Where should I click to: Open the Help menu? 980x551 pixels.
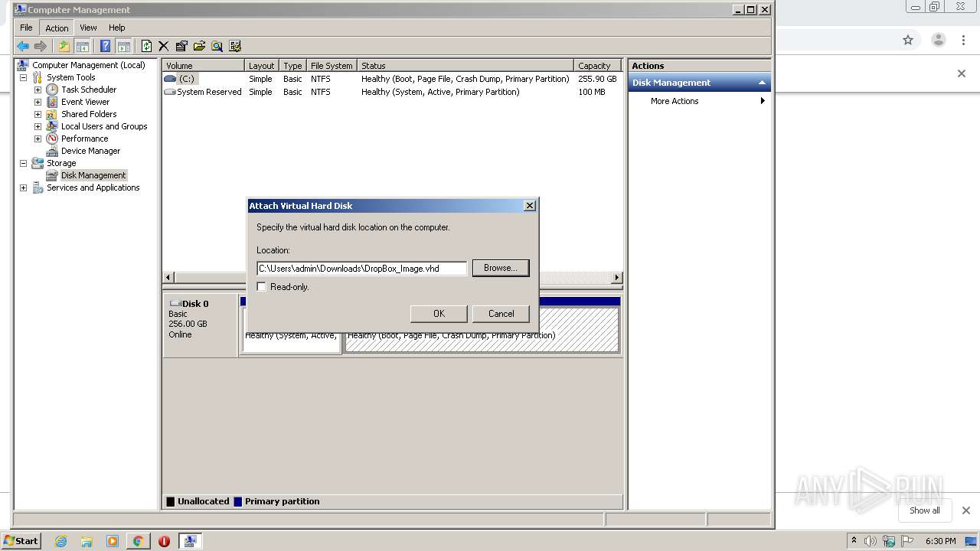click(116, 28)
